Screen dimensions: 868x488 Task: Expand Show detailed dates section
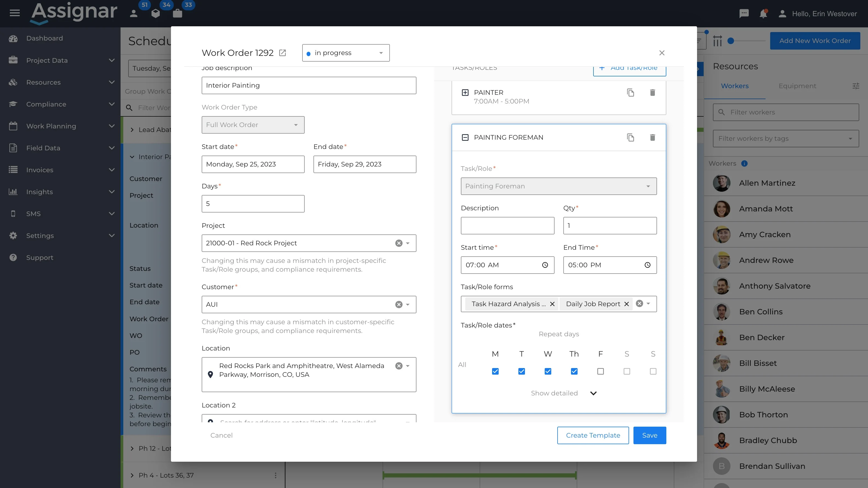[564, 393]
